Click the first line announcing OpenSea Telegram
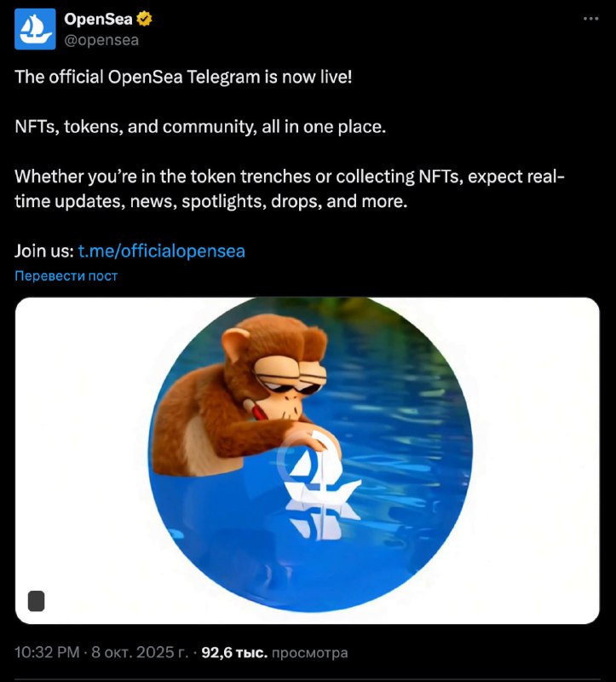Viewport: 616px width, 682px height. (183, 77)
